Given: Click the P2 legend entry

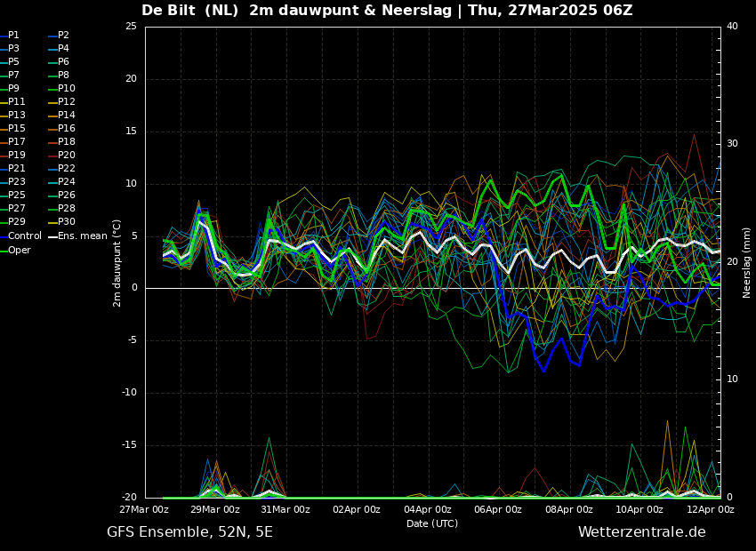Looking at the screenshot, I should pyautogui.click(x=59, y=36).
